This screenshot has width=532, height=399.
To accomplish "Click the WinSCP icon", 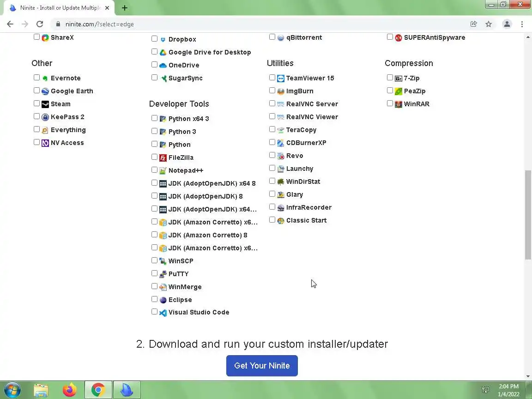I will point(163,261).
